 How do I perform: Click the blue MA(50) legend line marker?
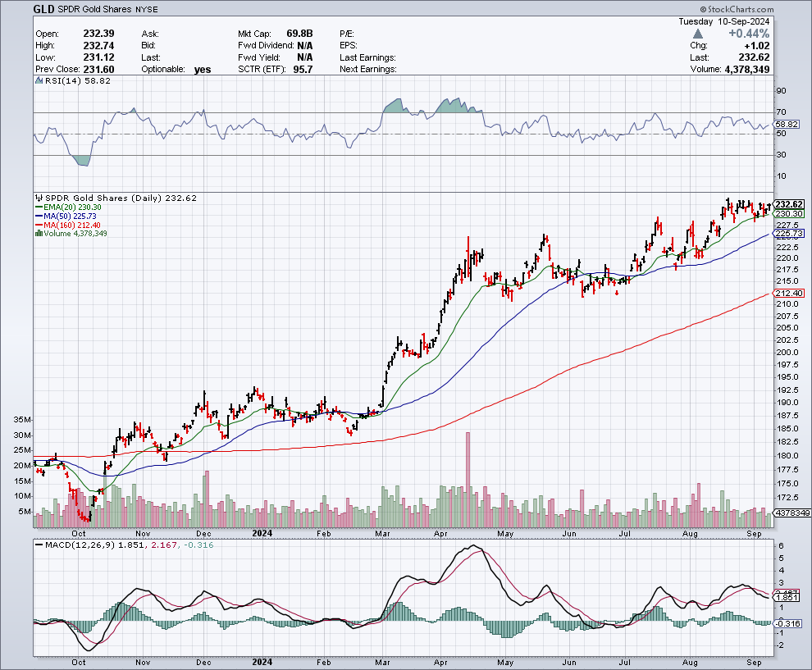(38, 216)
